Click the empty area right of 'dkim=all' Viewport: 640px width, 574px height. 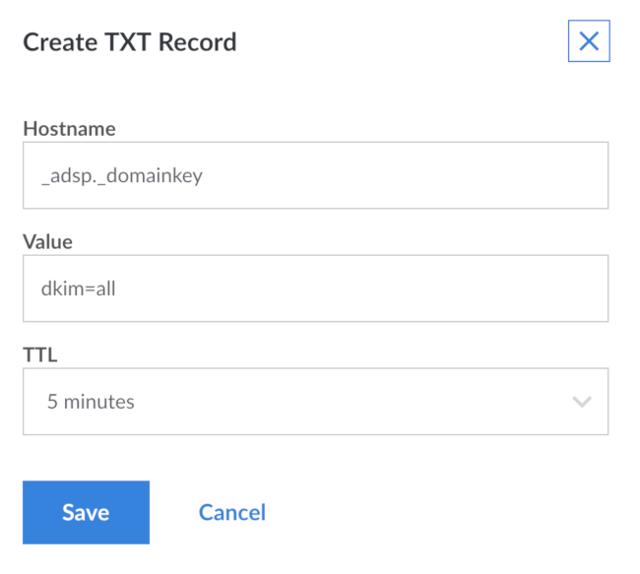tap(380, 289)
